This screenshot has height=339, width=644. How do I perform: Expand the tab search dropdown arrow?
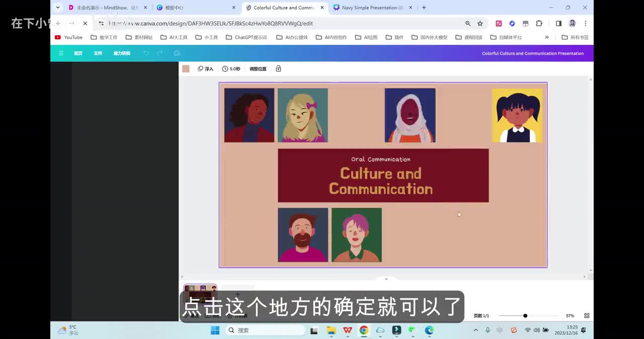click(58, 8)
